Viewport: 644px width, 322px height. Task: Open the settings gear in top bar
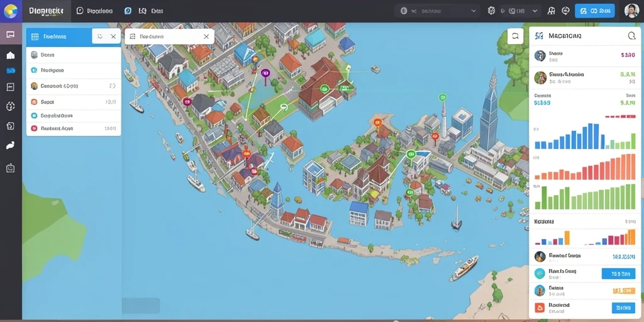tap(491, 11)
